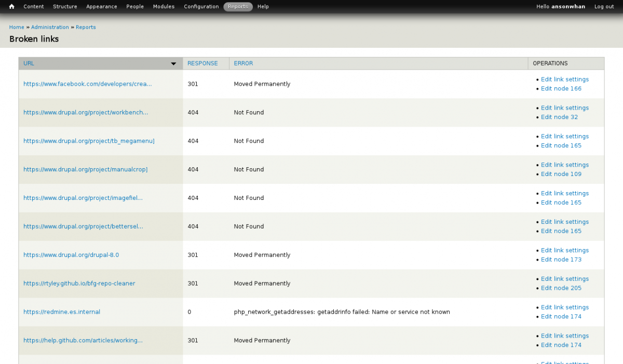Screen dimensions: 623x364
Task: Go to Administration breadcrumb
Action: tap(50, 27)
